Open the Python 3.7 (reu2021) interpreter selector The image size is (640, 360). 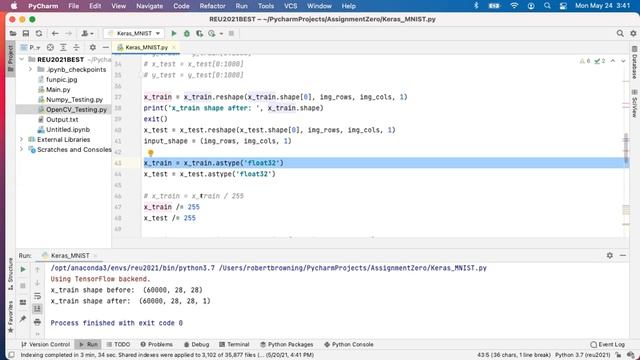pyautogui.click(x=583, y=355)
